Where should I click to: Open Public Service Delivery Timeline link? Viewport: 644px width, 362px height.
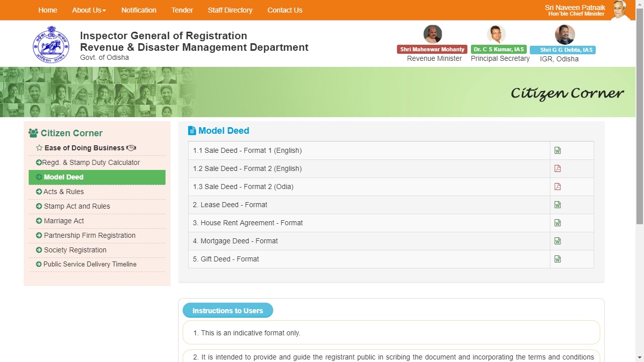(x=90, y=264)
